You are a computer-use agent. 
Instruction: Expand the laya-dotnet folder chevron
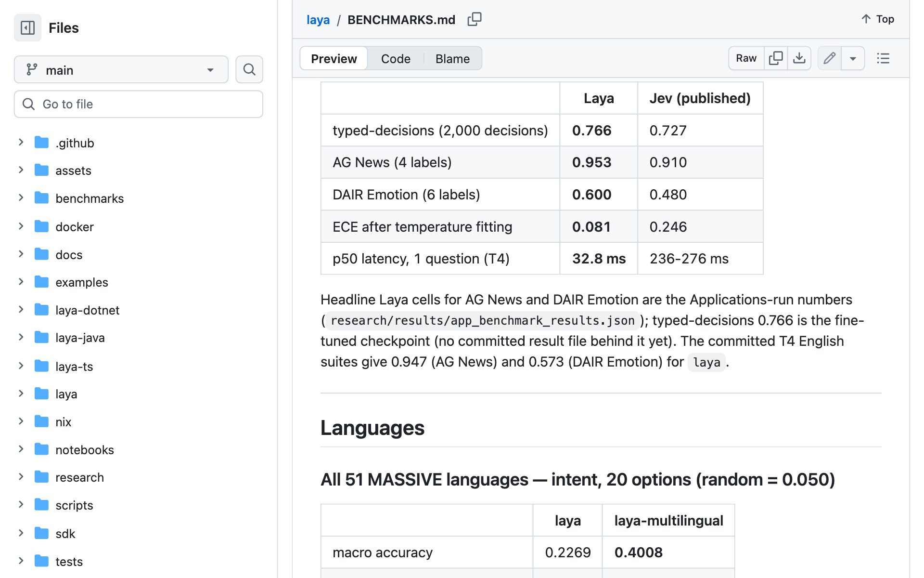point(21,310)
